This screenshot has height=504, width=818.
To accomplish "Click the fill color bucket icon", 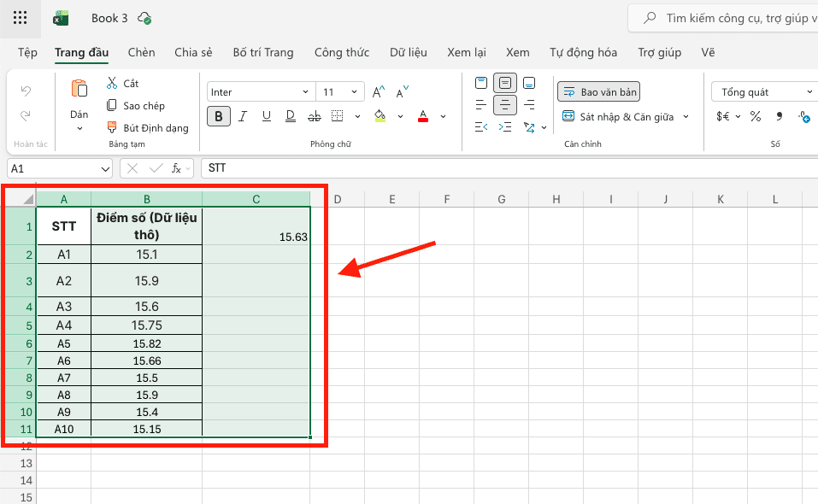I will coord(380,116).
